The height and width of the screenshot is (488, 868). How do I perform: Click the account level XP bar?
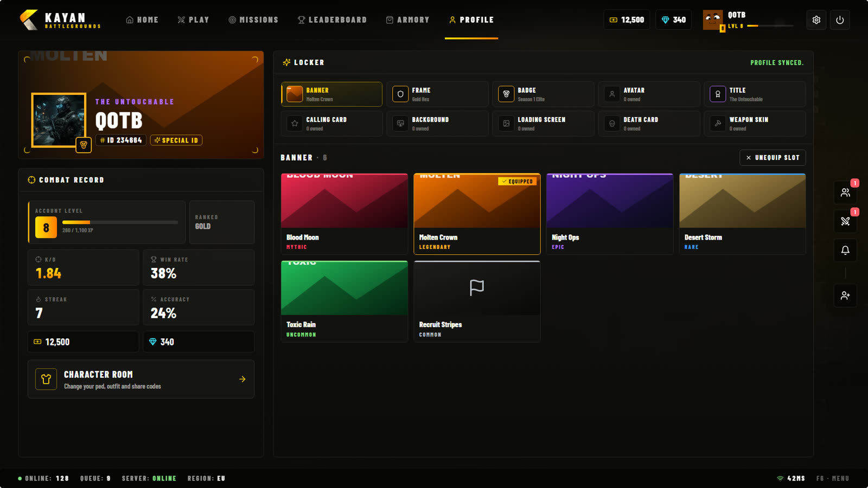click(x=120, y=222)
